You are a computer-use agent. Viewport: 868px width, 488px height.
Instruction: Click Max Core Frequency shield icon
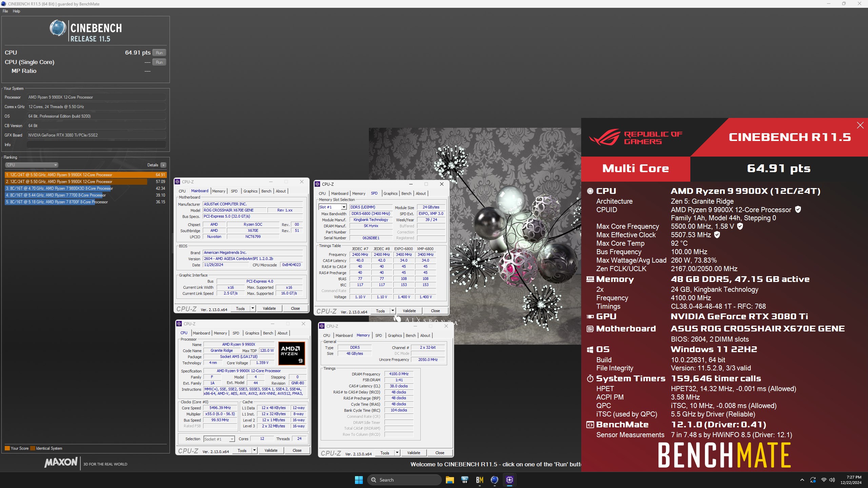740,226
